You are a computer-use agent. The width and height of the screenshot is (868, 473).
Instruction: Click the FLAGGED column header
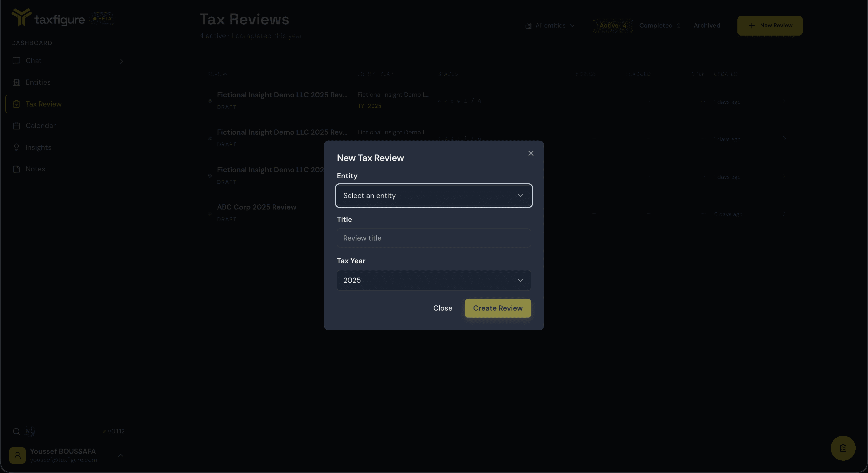tap(638, 74)
